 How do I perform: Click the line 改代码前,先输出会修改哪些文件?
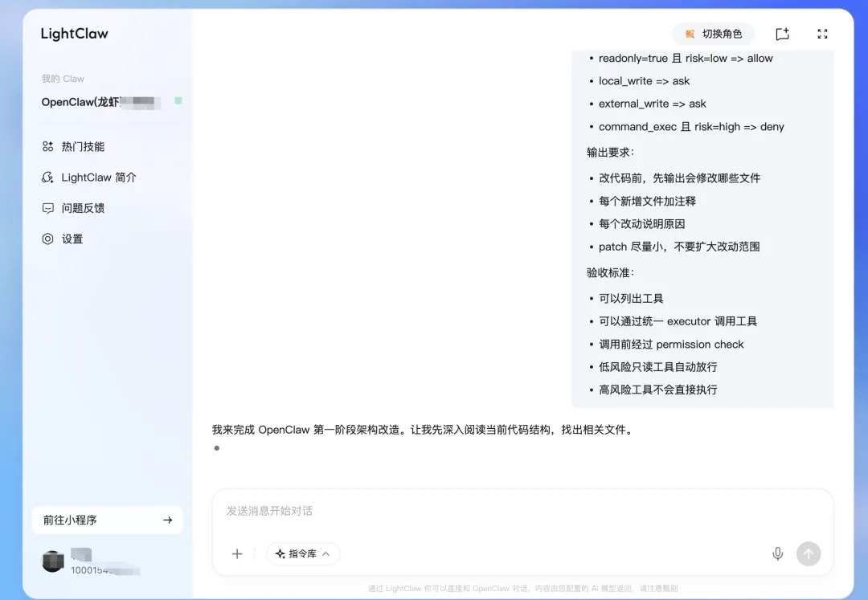coord(679,178)
